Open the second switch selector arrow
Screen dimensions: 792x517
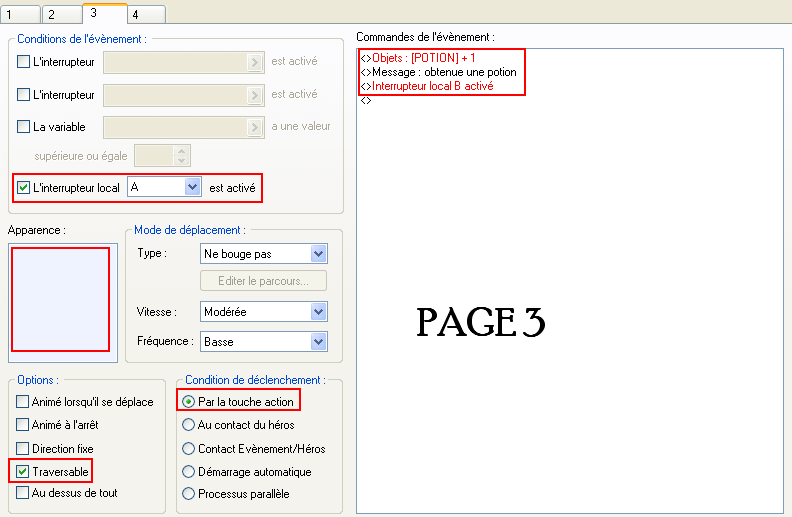255,95
